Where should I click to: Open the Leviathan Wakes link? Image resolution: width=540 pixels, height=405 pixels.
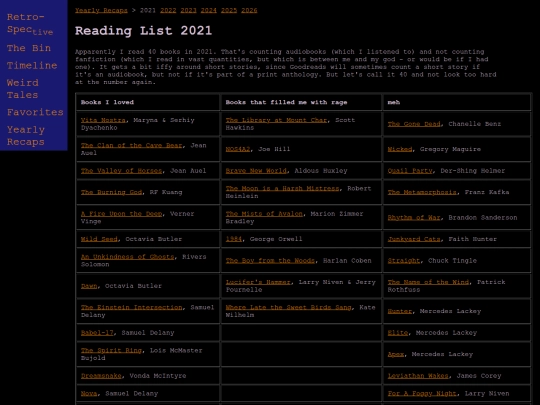coord(418,376)
